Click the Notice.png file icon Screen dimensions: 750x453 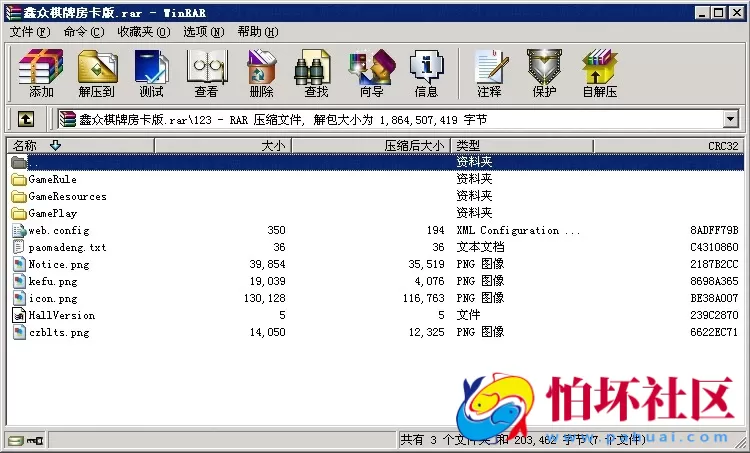tap(19, 265)
